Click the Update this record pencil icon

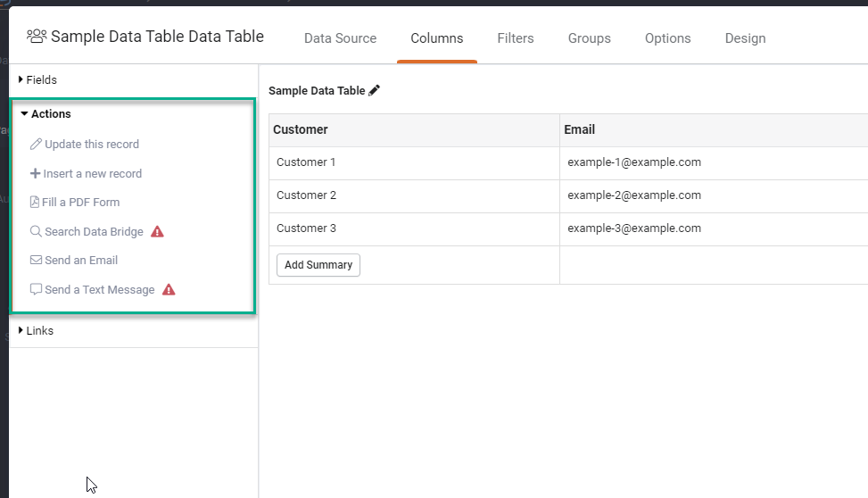(x=36, y=144)
